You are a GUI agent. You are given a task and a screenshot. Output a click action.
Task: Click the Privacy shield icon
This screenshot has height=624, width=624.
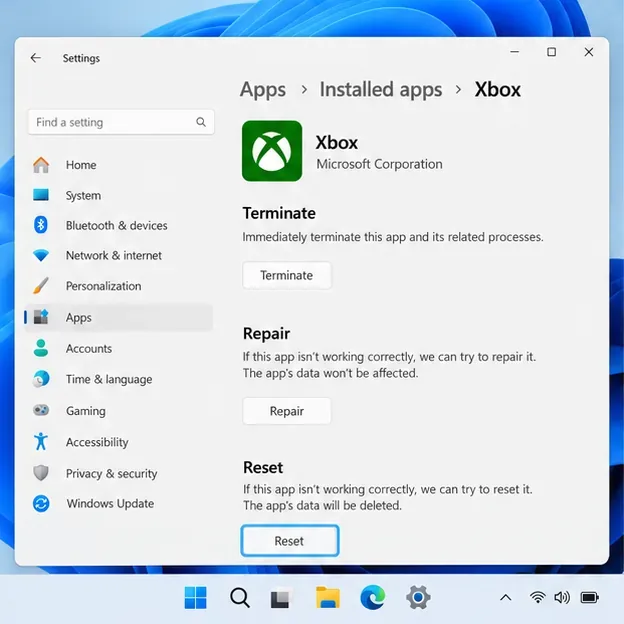pos(41,473)
